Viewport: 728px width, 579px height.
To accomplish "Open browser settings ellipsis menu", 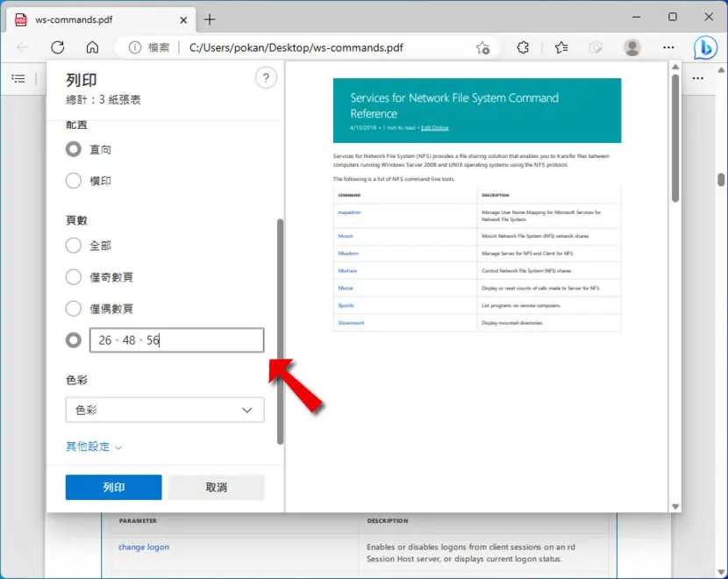I will [x=668, y=47].
